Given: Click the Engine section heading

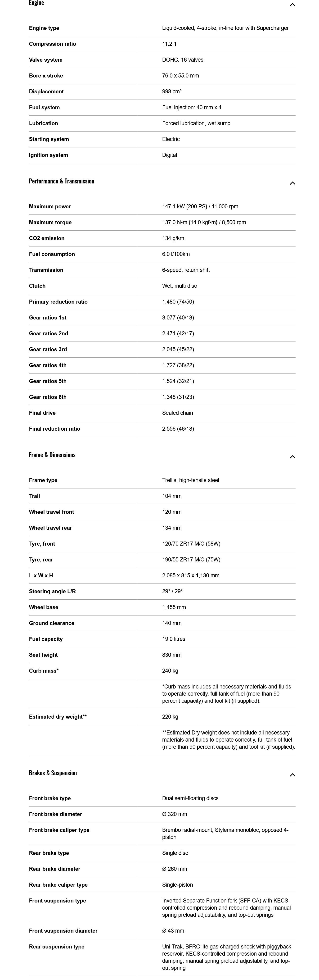Looking at the screenshot, I should (36, 3).
